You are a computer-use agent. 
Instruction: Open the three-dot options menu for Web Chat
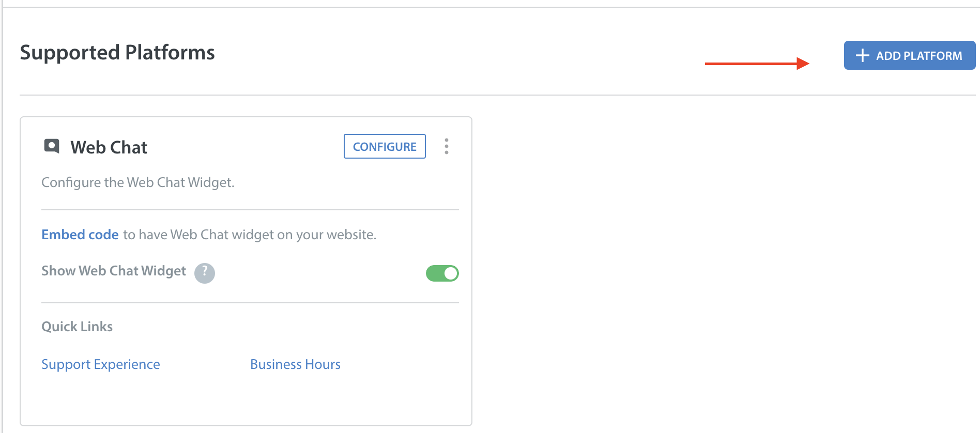tap(447, 146)
